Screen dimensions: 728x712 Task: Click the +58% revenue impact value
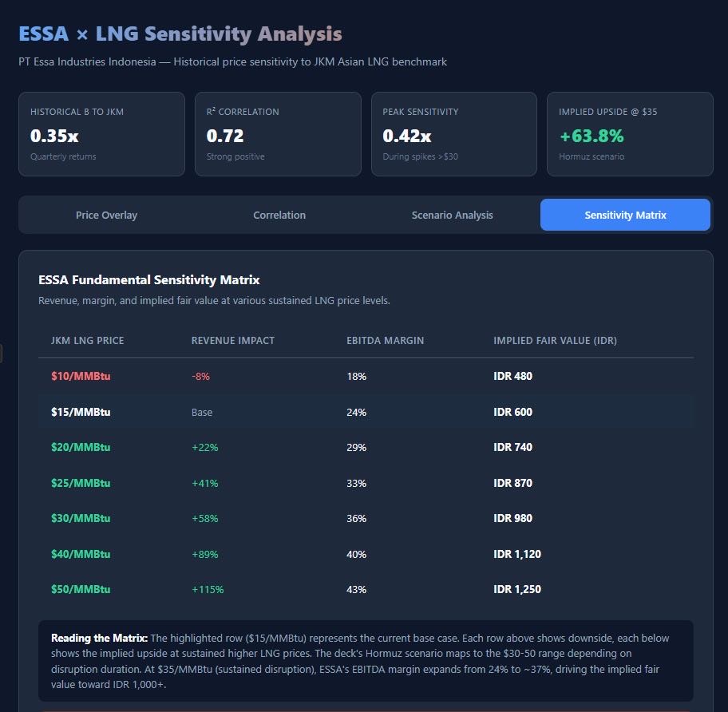click(x=204, y=519)
